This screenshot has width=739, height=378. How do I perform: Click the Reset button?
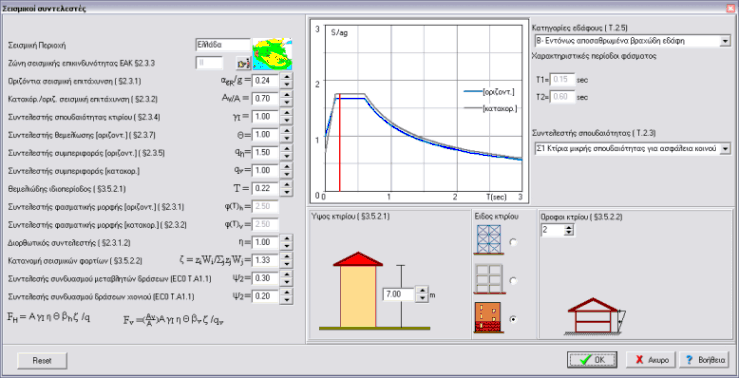click(x=42, y=361)
